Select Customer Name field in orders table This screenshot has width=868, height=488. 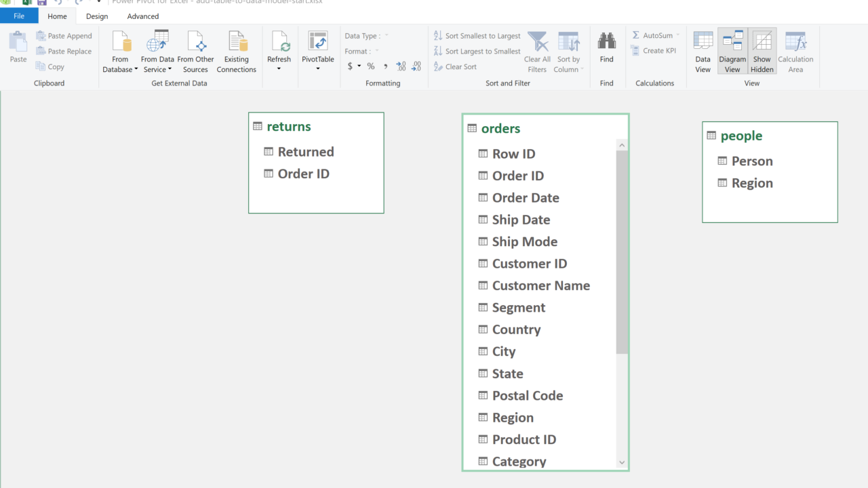click(x=540, y=286)
